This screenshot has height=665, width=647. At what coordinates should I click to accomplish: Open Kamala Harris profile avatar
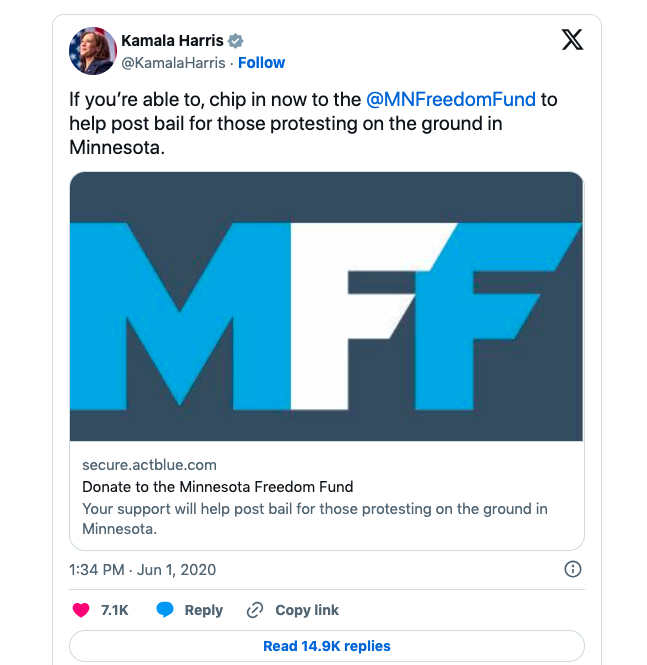[91, 51]
